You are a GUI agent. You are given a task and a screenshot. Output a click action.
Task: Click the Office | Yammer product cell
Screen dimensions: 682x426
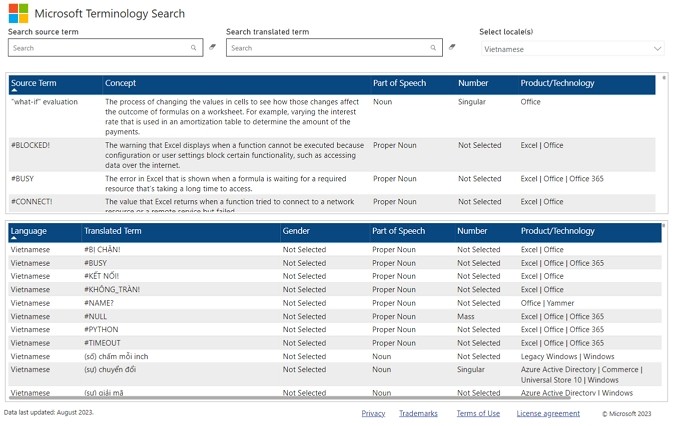547,303
